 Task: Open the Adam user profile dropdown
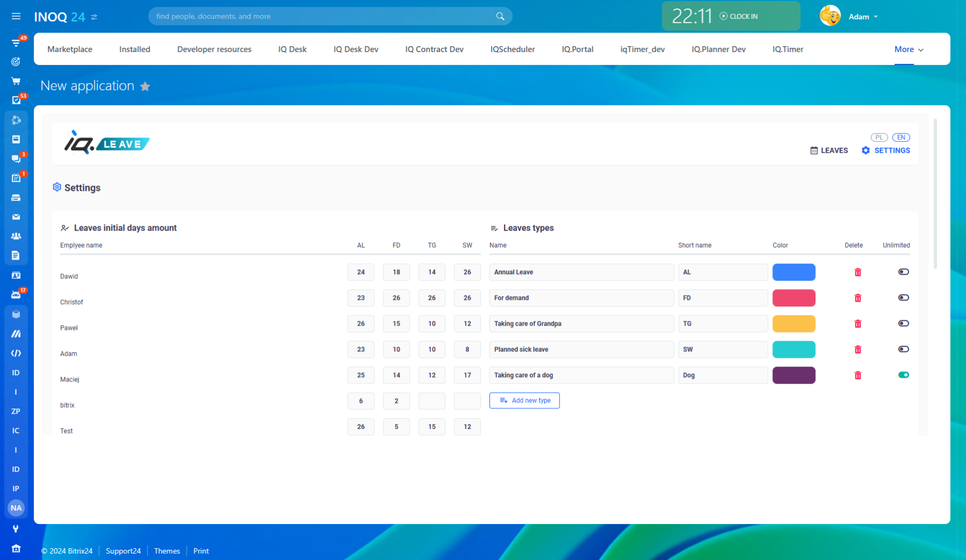point(863,17)
